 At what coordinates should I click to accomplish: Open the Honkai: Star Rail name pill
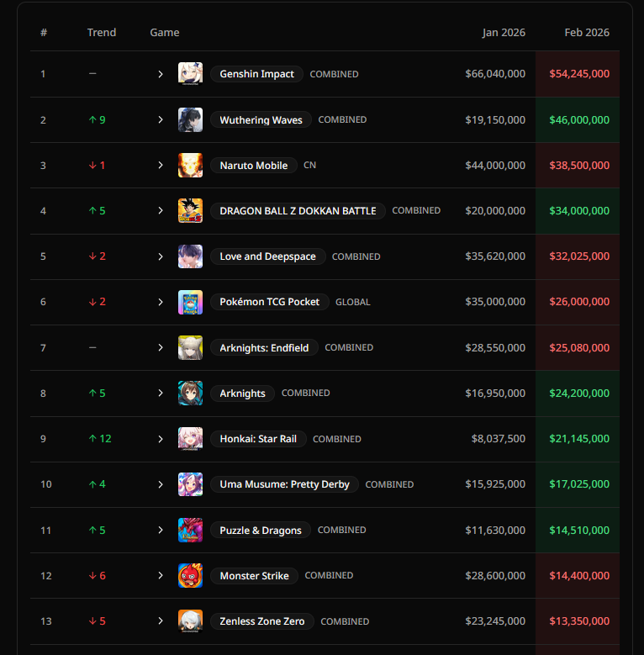(x=258, y=439)
